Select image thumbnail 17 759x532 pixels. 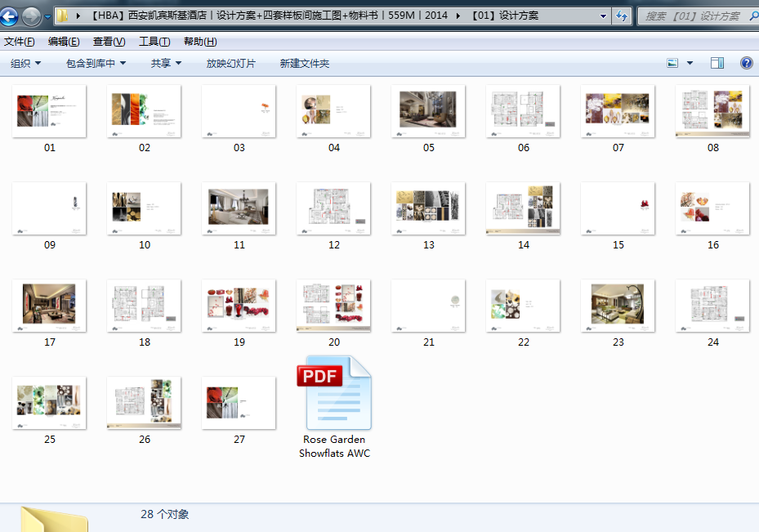(49, 306)
